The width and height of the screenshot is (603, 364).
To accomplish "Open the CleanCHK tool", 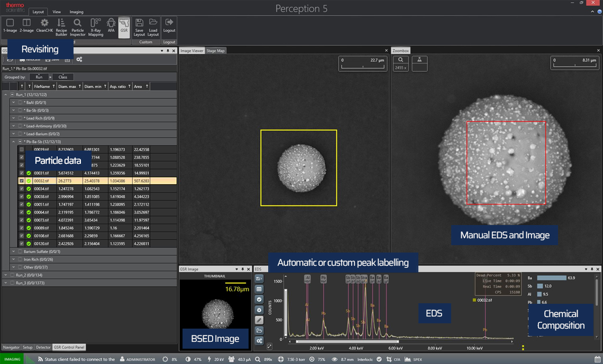I will (x=44, y=26).
